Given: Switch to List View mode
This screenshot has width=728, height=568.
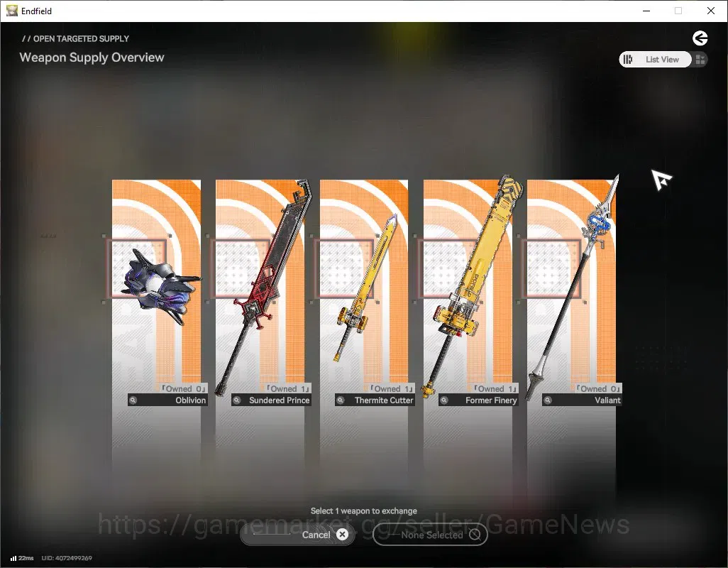Looking at the screenshot, I should [x=655, y=60].
